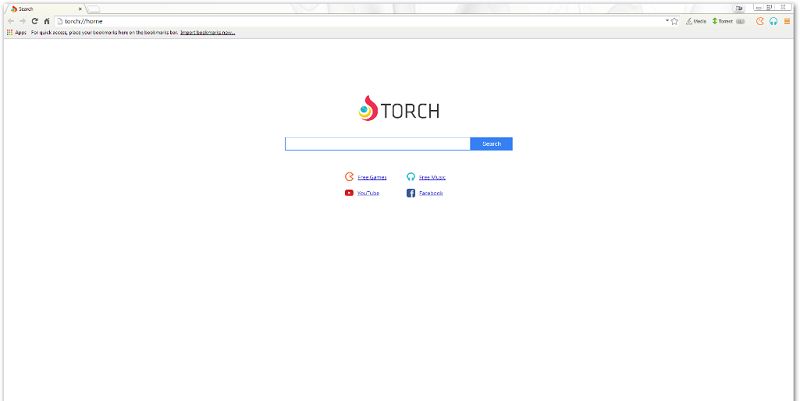Click the red YouTube icon

pyautogui.click(x=349, y=193)
